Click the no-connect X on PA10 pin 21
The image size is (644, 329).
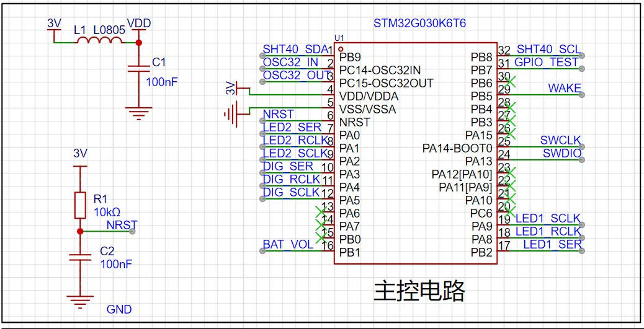(x=510, y=198)
